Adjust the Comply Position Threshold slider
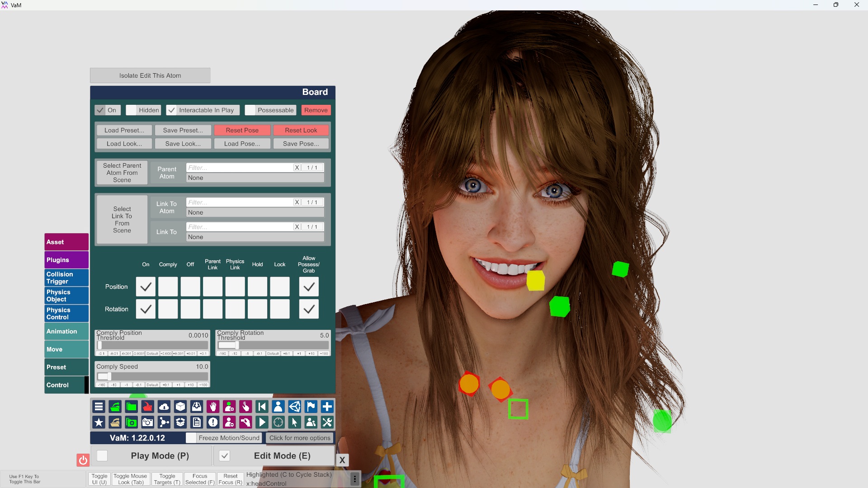Image resolution: width=868 pixels, height=488 pixels. point(152,345)
